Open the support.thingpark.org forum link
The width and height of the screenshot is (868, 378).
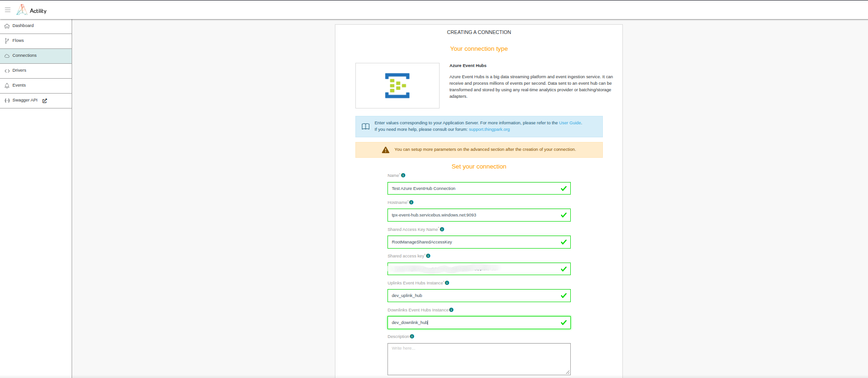click(x=489, y=129)
